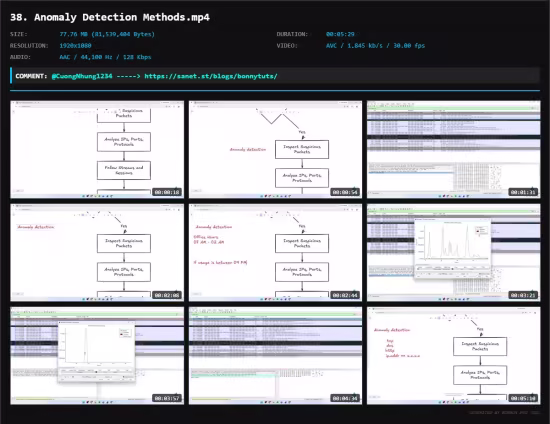
Task: Click the file size value 77.76 MB
Action: [107, 34]
